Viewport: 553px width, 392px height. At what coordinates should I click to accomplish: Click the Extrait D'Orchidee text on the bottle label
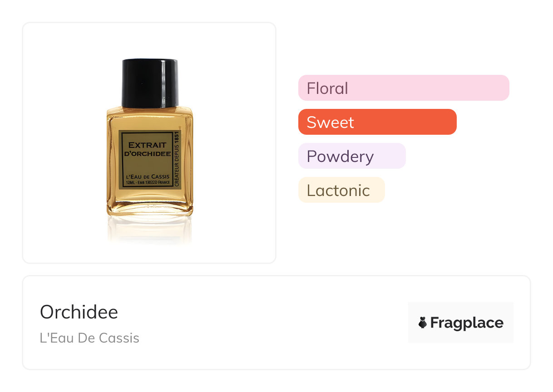[x=148, y=149]
